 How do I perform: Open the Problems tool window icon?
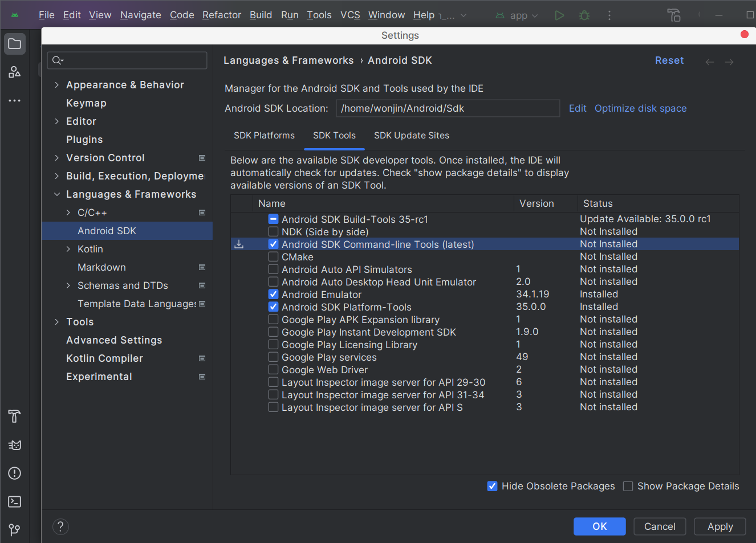pyautogui.click(x=15, y=473)
